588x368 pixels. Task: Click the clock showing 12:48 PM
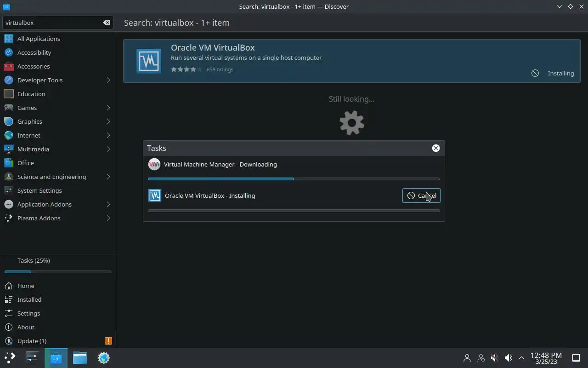click(546, 358)
